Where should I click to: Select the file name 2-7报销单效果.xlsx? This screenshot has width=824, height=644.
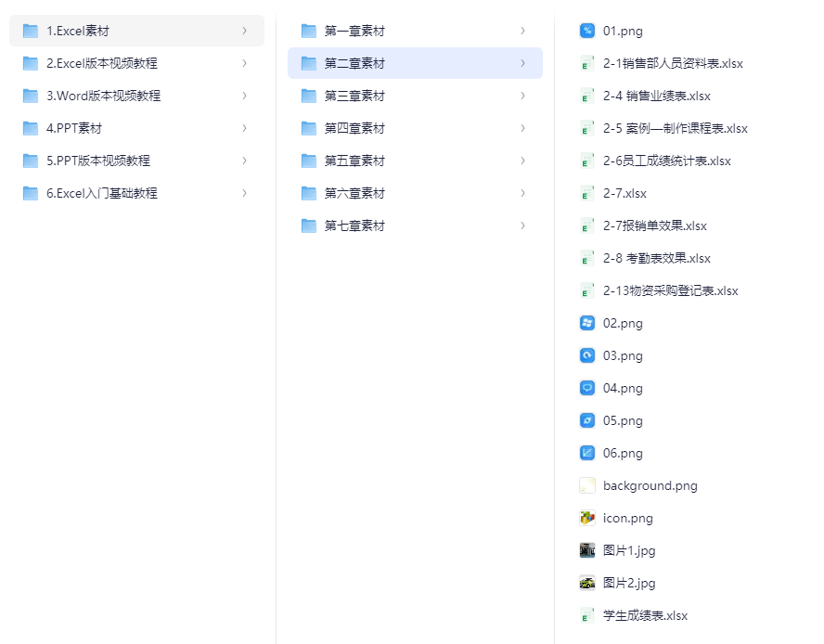[x=655, y=226]
